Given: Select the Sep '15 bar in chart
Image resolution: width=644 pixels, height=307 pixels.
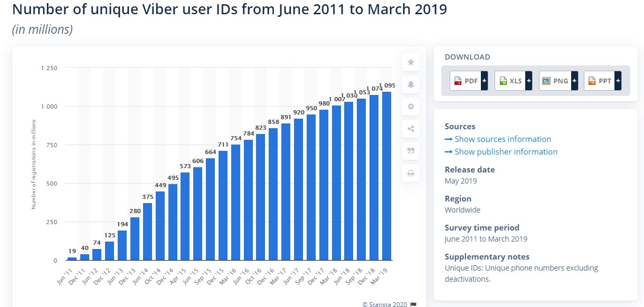Looking at the screenshot, I should [x=210, y=209].
